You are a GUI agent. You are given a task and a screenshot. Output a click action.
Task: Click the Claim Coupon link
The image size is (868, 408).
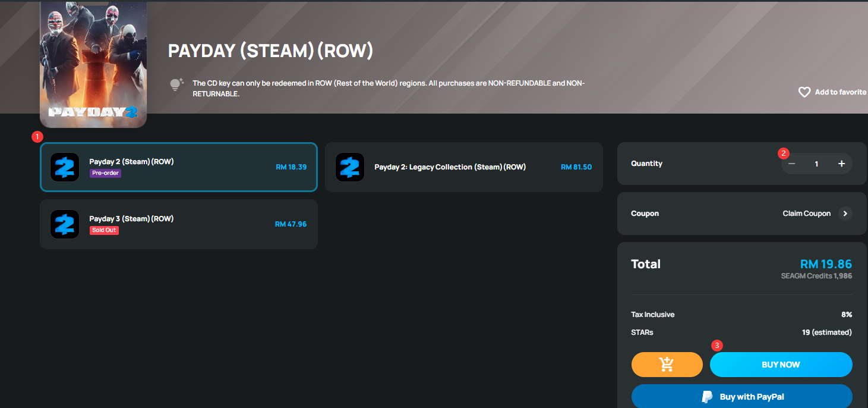(x=807, y=214)
